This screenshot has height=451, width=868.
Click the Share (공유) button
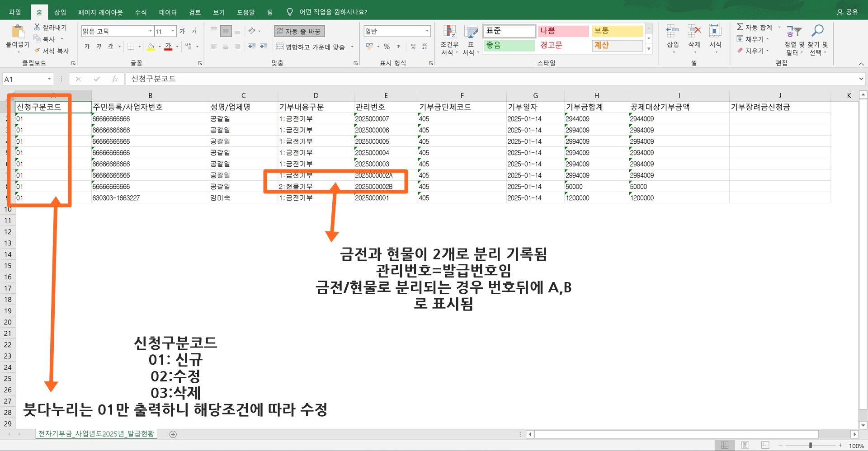coord(847,12)
